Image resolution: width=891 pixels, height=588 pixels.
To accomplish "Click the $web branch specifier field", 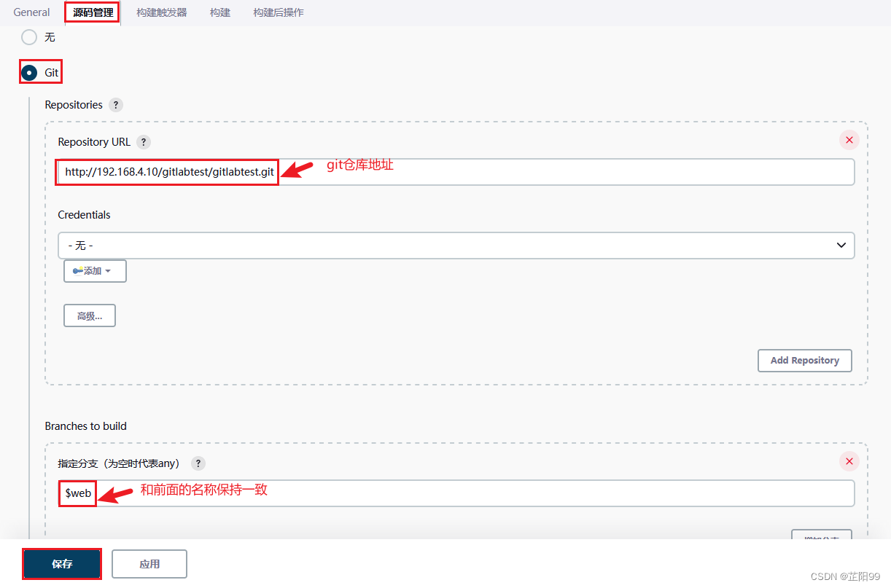I will [456, 493].
